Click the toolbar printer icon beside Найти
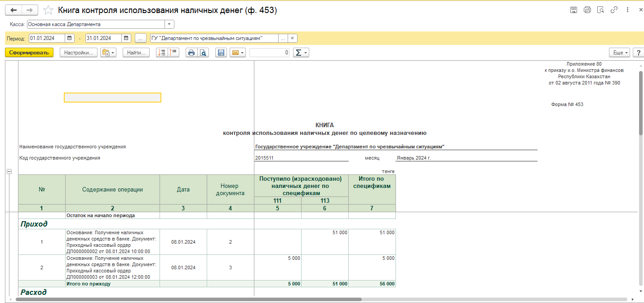 pos(191,53)
